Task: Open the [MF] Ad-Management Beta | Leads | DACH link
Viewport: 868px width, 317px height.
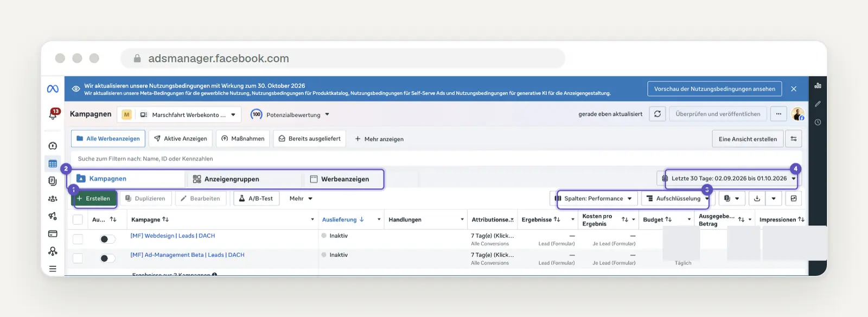Action: 187,255
